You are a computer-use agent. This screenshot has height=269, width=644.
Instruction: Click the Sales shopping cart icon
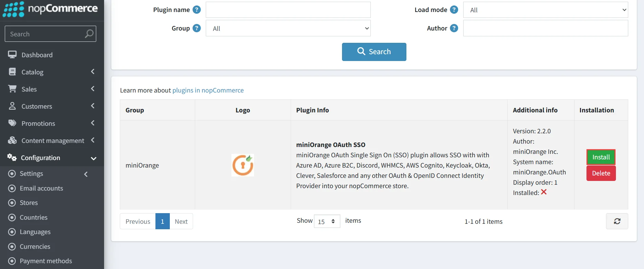point(12,89)
